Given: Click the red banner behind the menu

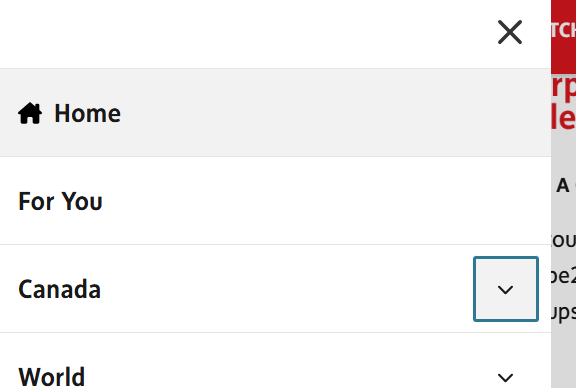Looking at the screenshot, I should point(564,37).
